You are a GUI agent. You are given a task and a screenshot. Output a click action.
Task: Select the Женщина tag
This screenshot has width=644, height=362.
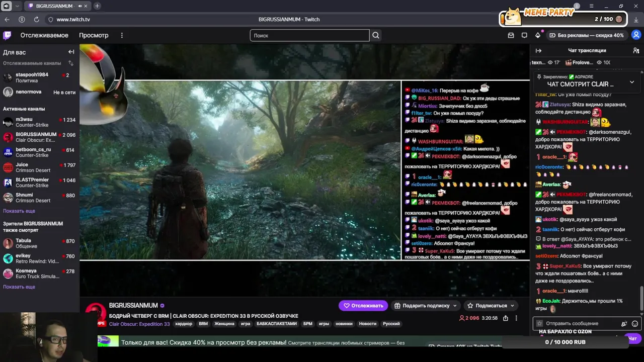tap(224, 324)
